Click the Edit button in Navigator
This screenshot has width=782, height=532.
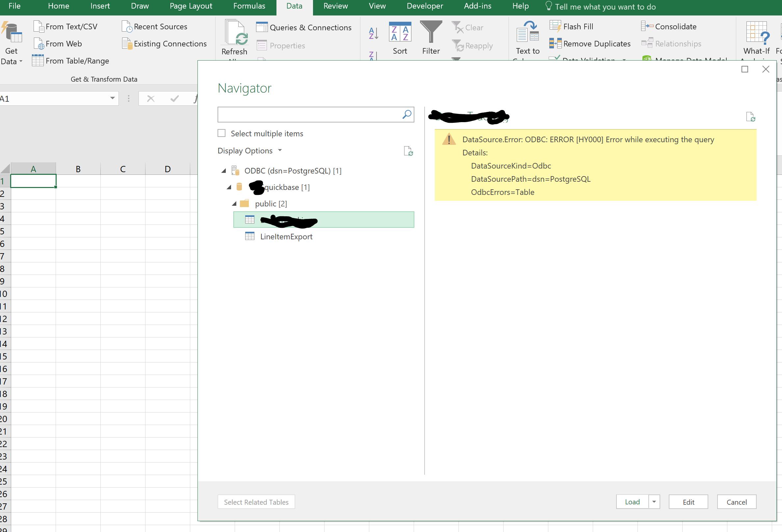pyautogui.click(x=688, y=502)
